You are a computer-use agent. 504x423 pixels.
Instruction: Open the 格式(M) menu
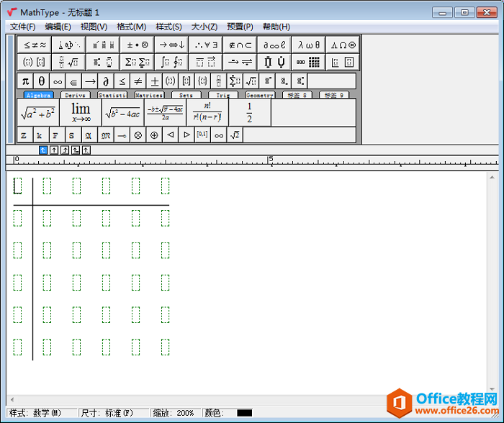point(132,27)
